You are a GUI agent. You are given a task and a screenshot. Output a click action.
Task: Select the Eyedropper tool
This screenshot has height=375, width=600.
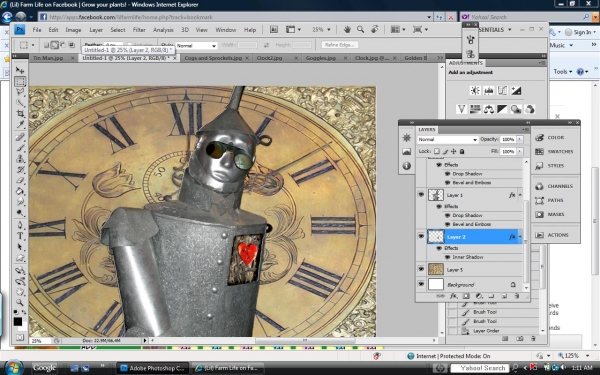point(20,124)
